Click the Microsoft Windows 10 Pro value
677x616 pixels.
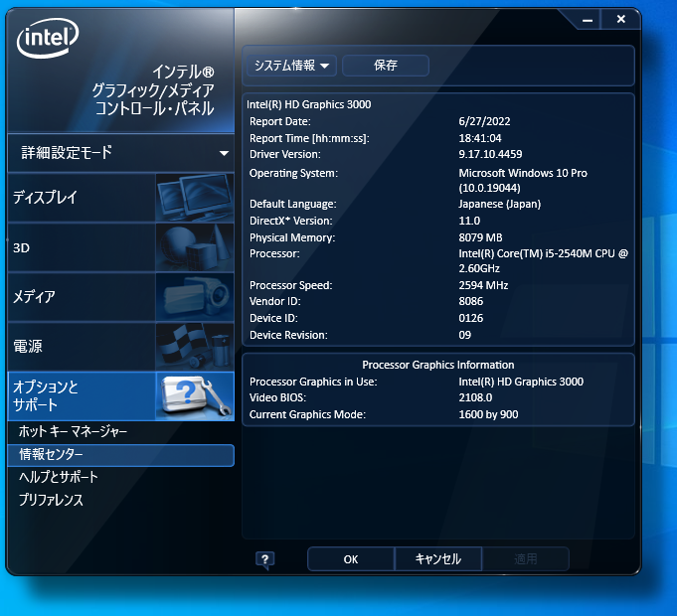pyautogui.click(x=523, y=180)
